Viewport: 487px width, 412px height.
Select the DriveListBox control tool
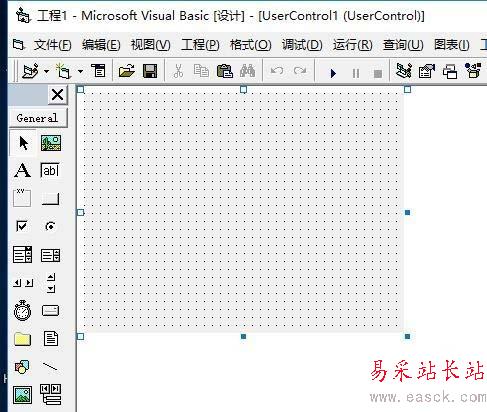tap(50, 310)
